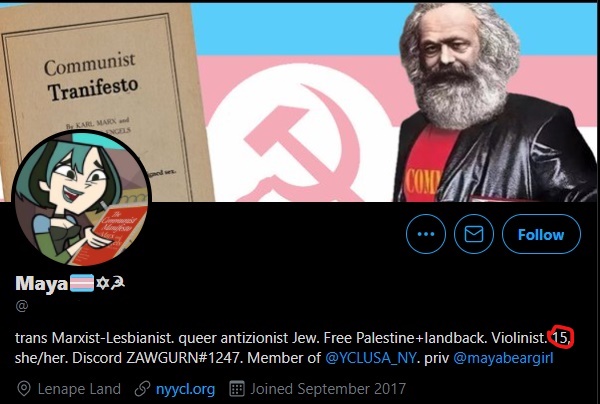Click the Maya display name

41,283
